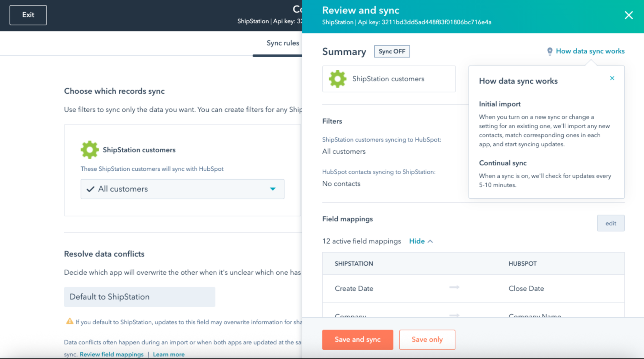Click the '12 active field mappings' text
Viewport: 644px width, 359px height.
(362, 241)
